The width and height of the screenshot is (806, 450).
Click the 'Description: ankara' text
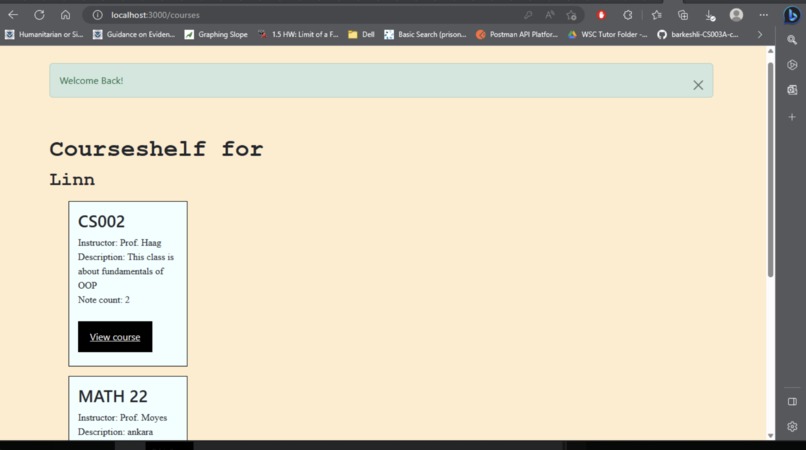pos(115,432)
